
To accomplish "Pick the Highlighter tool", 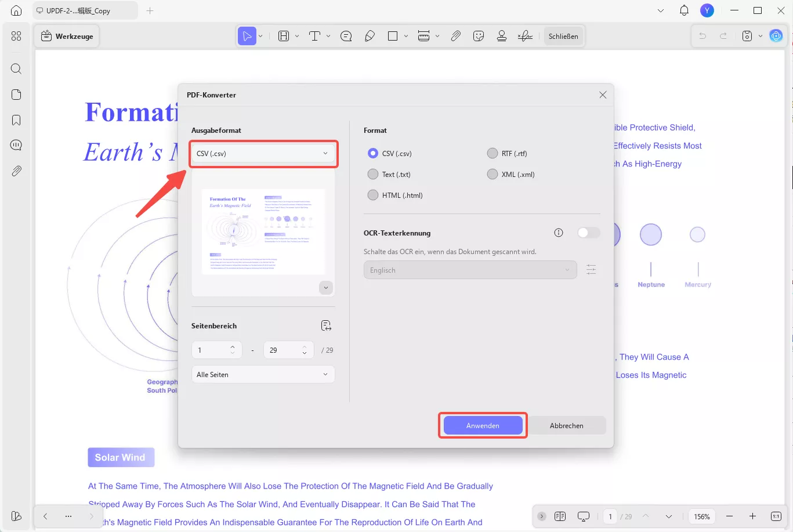I will click(370, 35).
